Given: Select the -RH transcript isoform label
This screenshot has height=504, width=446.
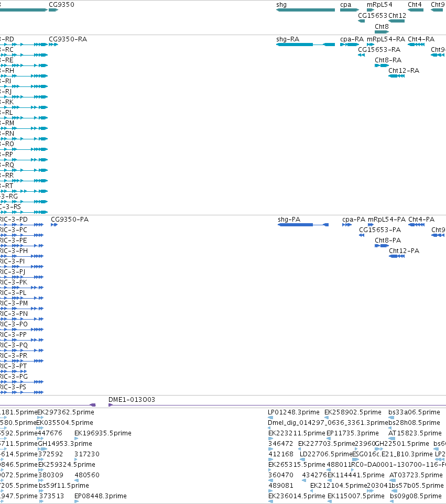Looking at the screenshot, I should [7, 70].
